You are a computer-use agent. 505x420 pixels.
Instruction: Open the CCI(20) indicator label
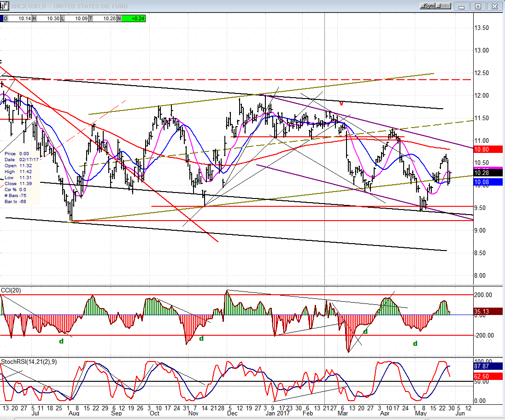pos(11,290)
